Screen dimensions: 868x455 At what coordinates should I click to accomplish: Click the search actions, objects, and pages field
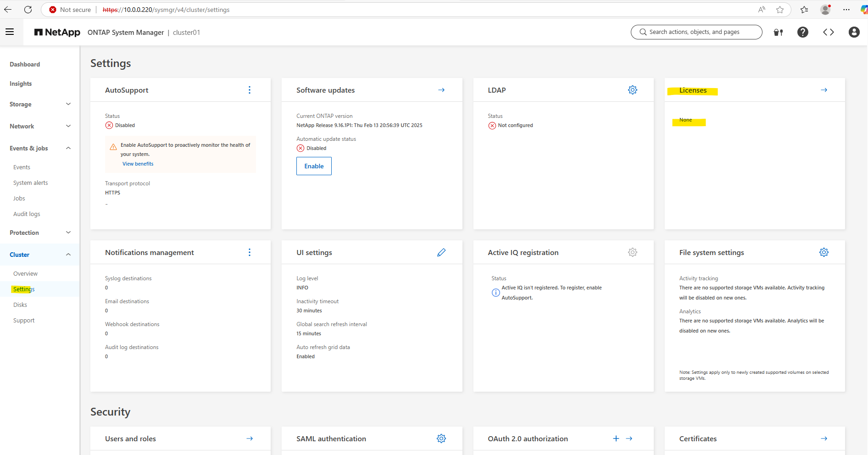pyautogui.click(x=696, y=32)
